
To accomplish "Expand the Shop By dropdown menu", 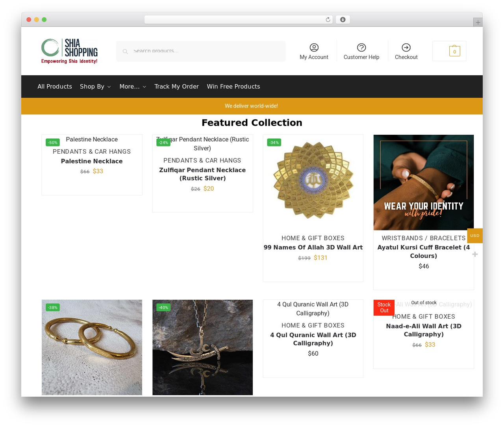I will coord(95,87).
